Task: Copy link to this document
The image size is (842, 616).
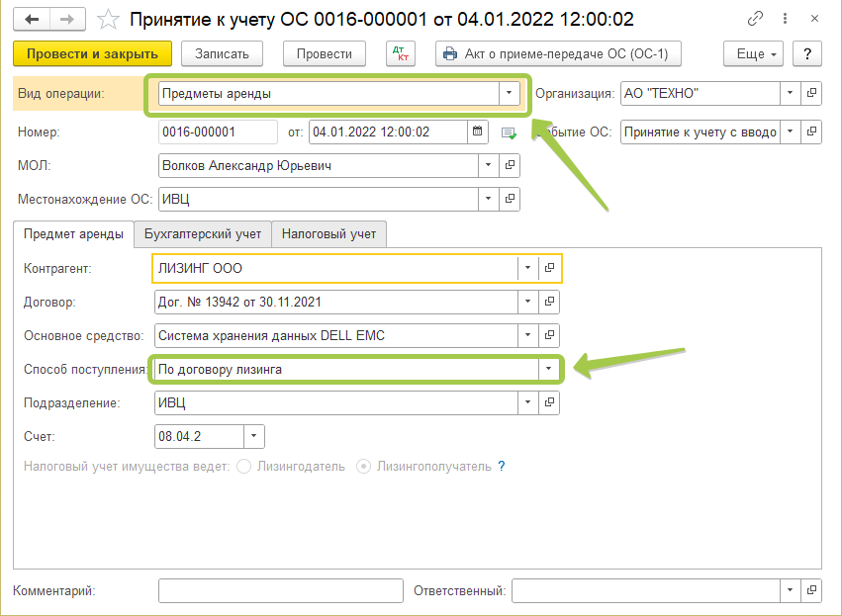Action: 756,19
